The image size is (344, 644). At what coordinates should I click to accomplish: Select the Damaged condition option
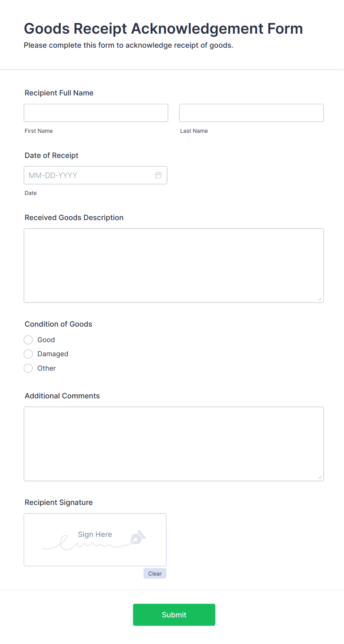tap(28, 354)
